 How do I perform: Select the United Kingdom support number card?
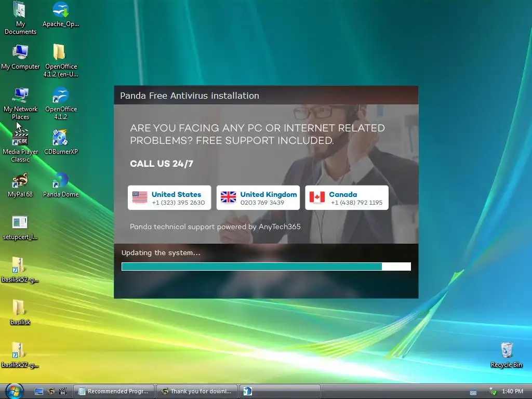coord(258,197)
